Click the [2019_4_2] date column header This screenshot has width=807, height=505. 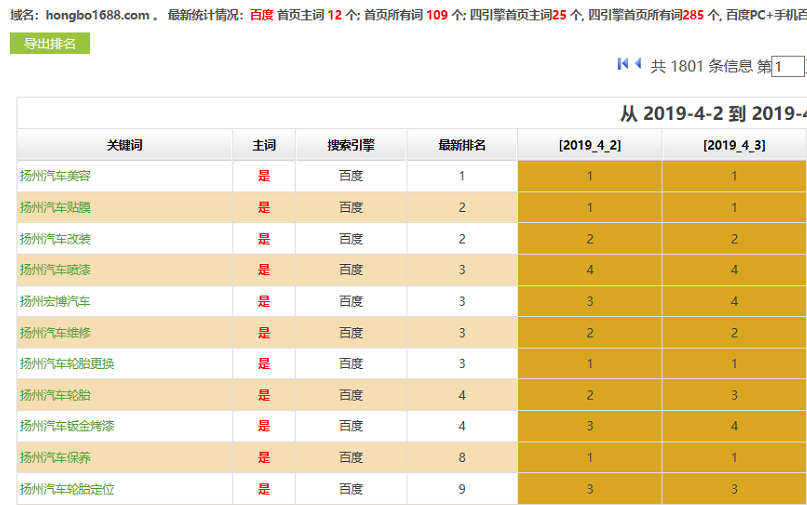click(590, 145)
